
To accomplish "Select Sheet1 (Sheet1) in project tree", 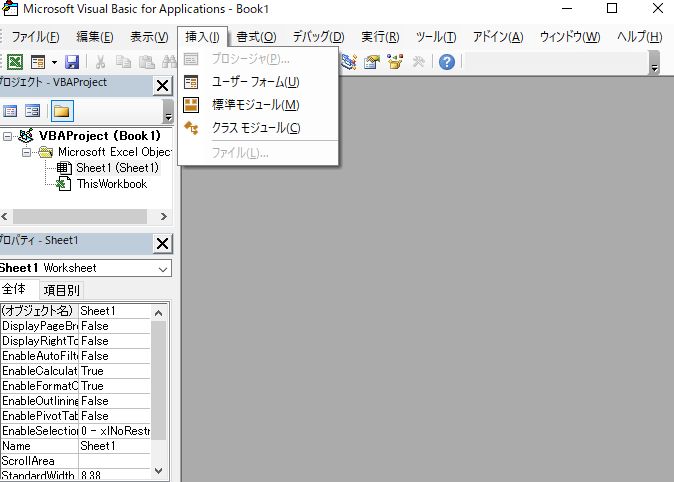I will tap(117, 168).
